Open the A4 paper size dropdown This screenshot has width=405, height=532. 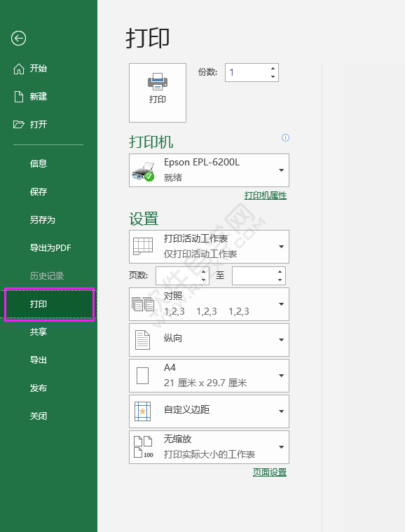(209, 376)
